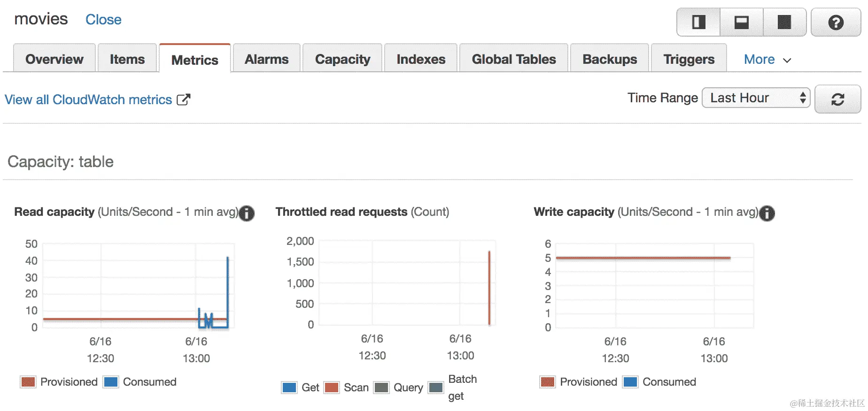
Task: Click the movies table title
Action: click(x=41, y=19)
